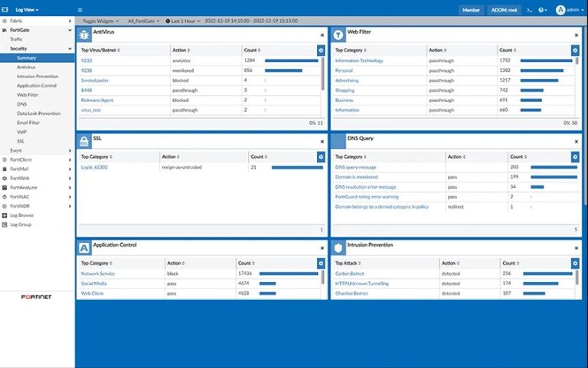Click the SSL lock icon
This screenshot has height=368, width=588.
[x=84, y=142]
